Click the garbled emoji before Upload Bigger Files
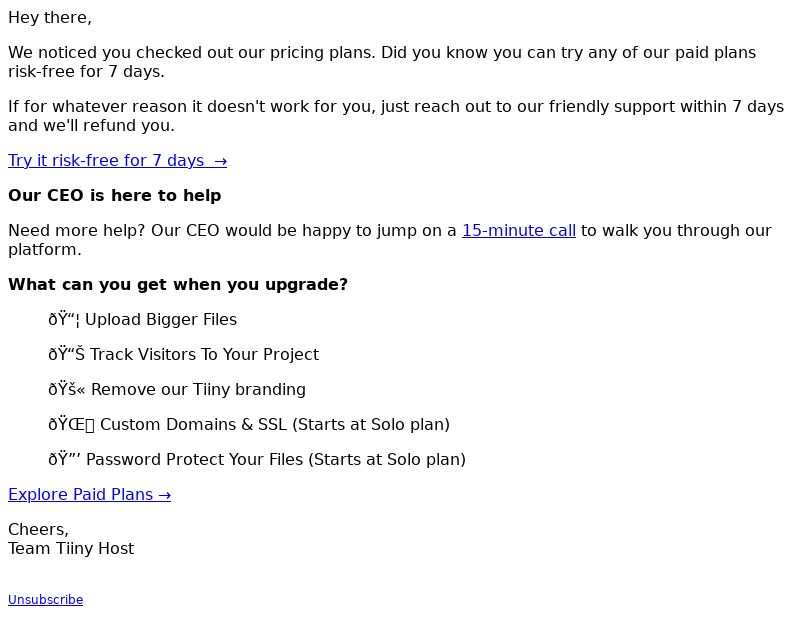800x632 pixels. [x=64, y=320]
